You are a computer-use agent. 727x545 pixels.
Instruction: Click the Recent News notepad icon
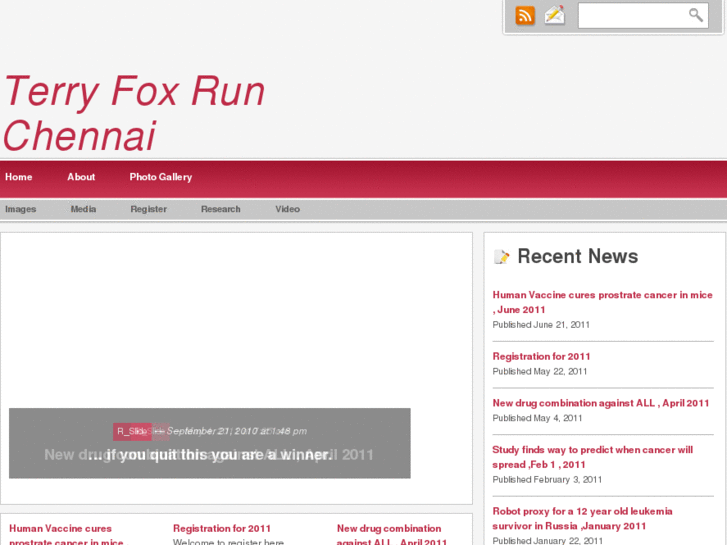coord(502,256)
